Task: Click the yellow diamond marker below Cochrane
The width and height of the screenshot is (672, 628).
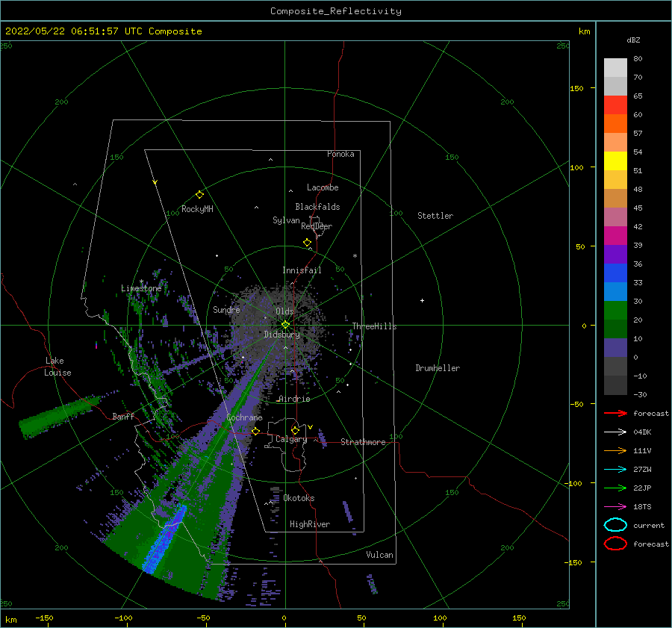Action: [256, 432]
